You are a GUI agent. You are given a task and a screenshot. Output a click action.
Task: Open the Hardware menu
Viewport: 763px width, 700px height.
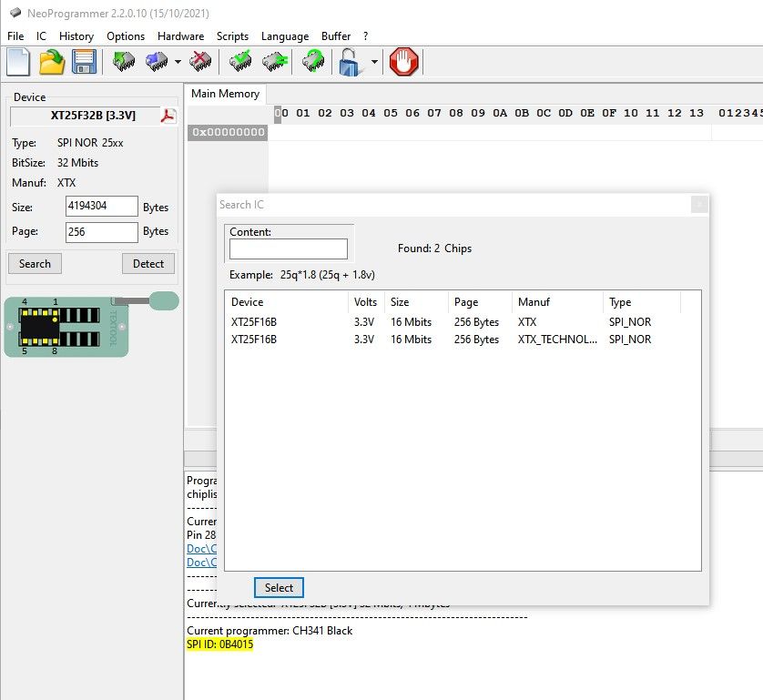180,36
